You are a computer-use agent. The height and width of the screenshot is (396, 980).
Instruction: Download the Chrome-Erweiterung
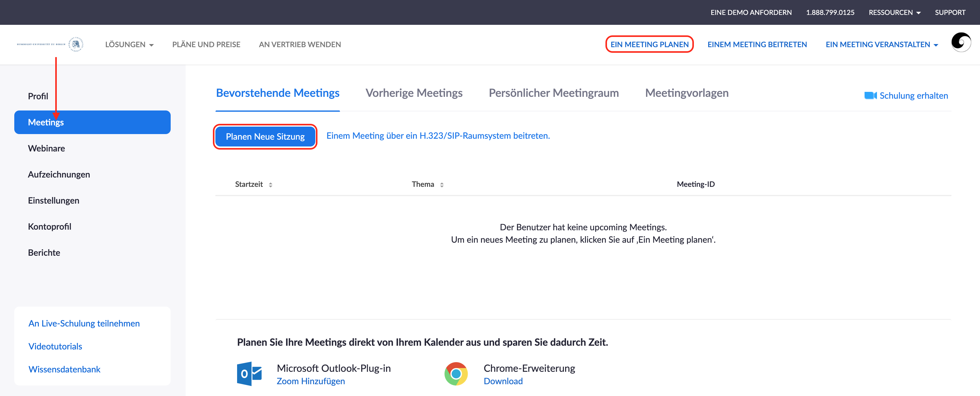pyautogui.click(x=503, y=381)
